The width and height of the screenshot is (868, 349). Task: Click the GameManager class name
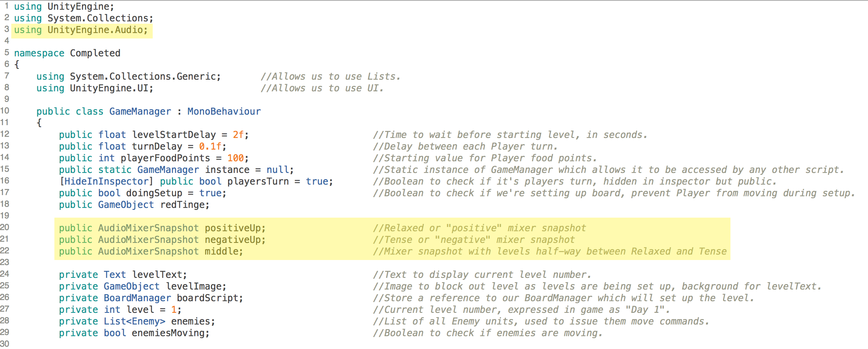pos(140,112)
